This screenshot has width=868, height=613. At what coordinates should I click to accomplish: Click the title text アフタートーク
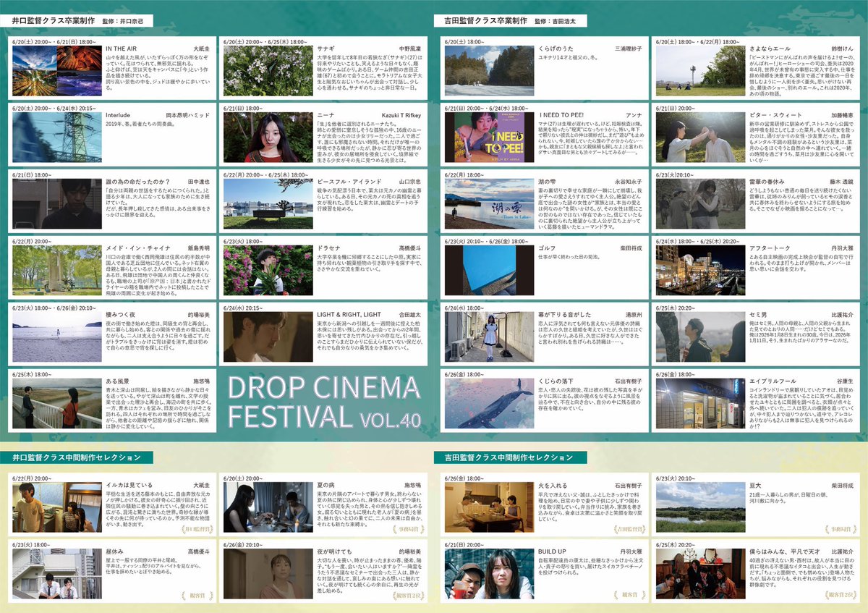(770, 248)
